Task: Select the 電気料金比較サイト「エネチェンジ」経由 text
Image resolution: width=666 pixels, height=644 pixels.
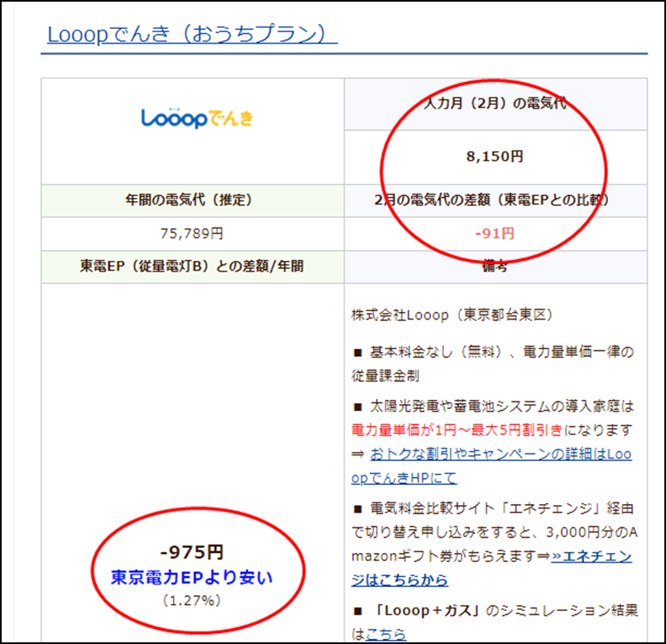Action: [x=502, y=508]
